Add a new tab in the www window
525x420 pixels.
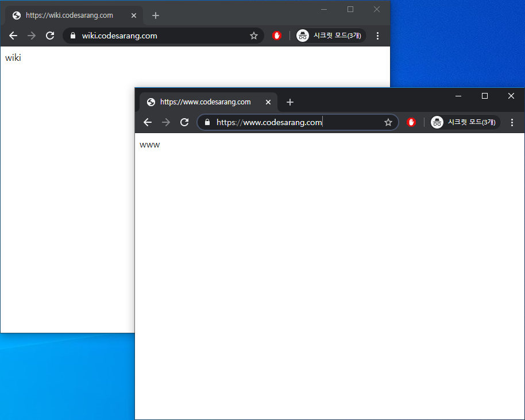[x=290, y=102]
